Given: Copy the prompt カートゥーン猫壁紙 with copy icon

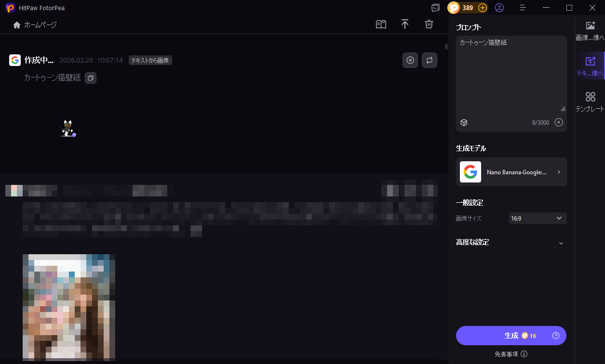Looking at the screenshot, I should tap(91, 78).
